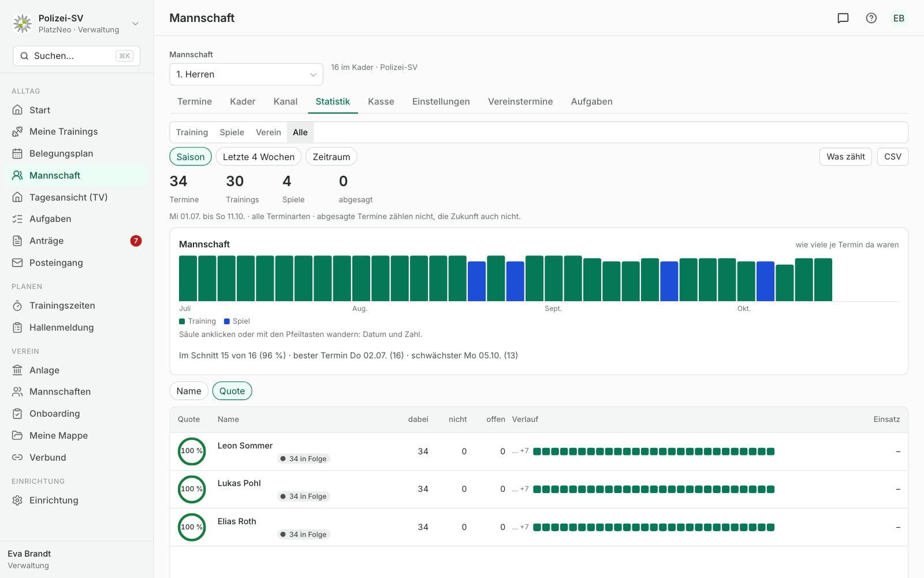Export statistics with the CSV button

click(x=893, y=157)
